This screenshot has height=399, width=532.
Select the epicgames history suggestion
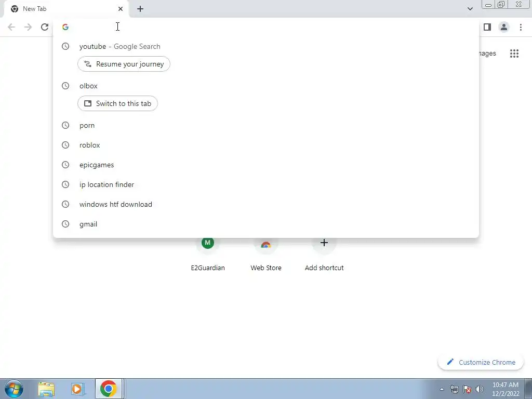click(x=266, y=165)
